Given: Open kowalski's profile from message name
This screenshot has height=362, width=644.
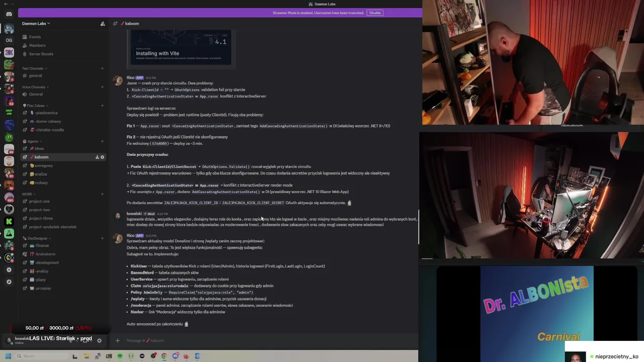Looking at the screenshot, I should [x=134, y=214].
